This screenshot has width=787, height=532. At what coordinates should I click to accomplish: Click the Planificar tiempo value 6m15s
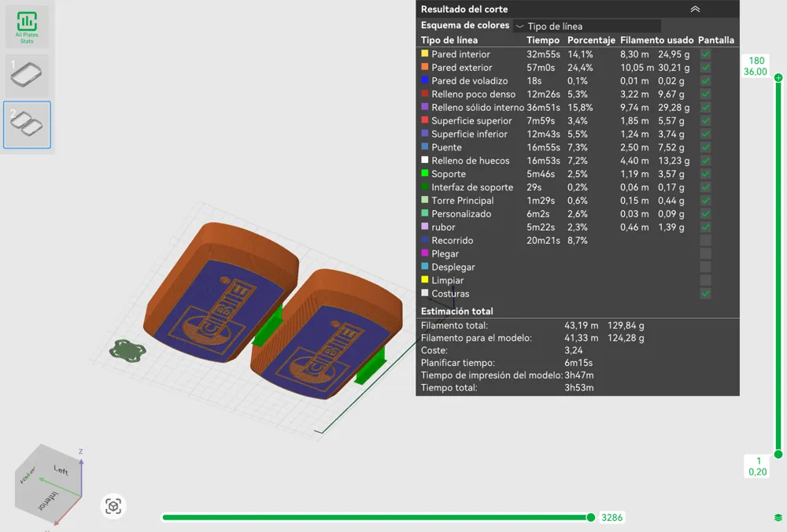pos(578,362)
